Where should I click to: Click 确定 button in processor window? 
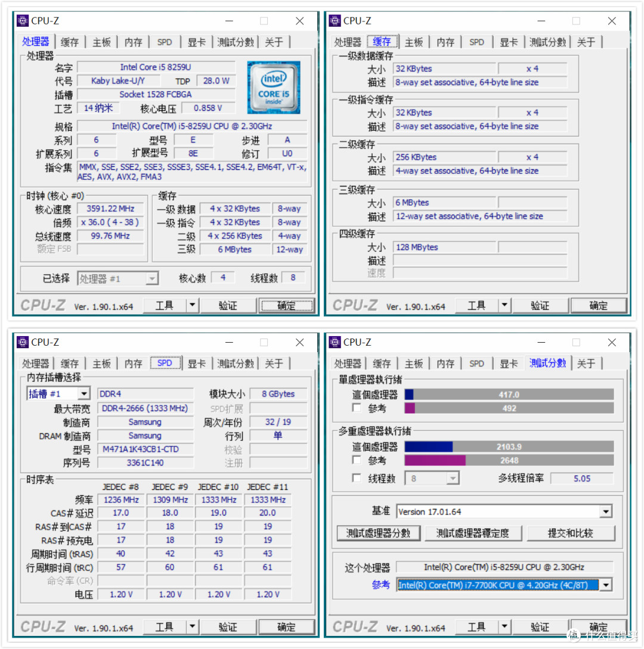[x=286, y=306]
